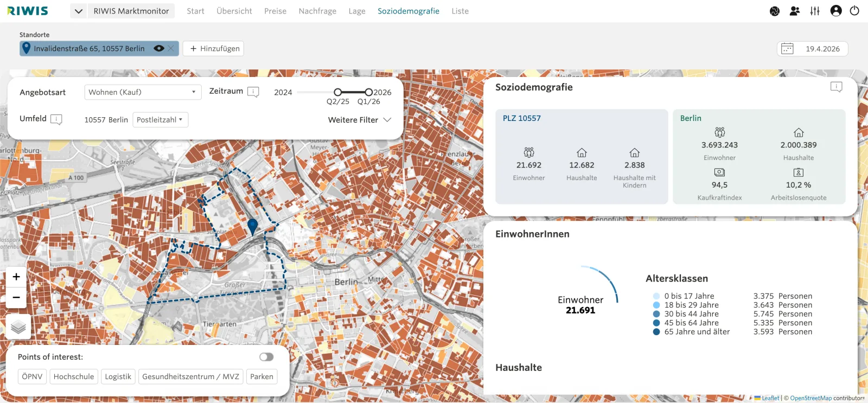
Task: Open the date field showing 19.4.2026
Action: click(x=813, y=49)
